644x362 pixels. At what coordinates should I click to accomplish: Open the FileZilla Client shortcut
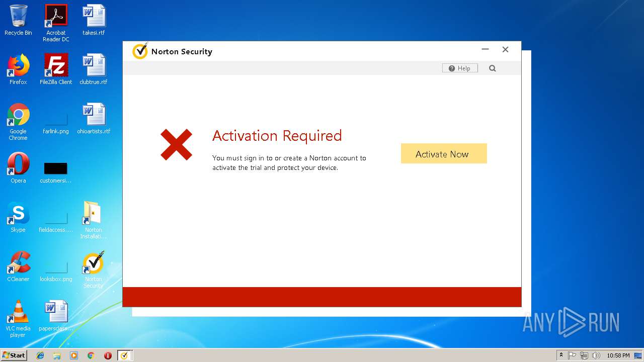click(x=56, y=69)
